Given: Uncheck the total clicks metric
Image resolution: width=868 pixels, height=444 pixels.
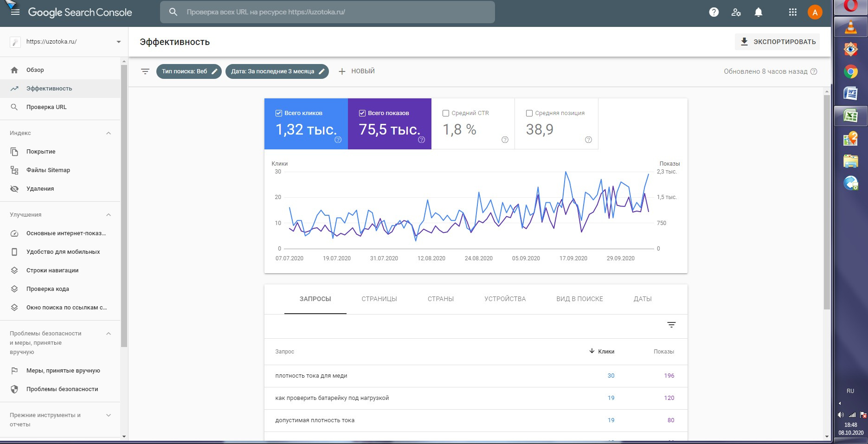Looking at the screenshot, I should [279, 113].
